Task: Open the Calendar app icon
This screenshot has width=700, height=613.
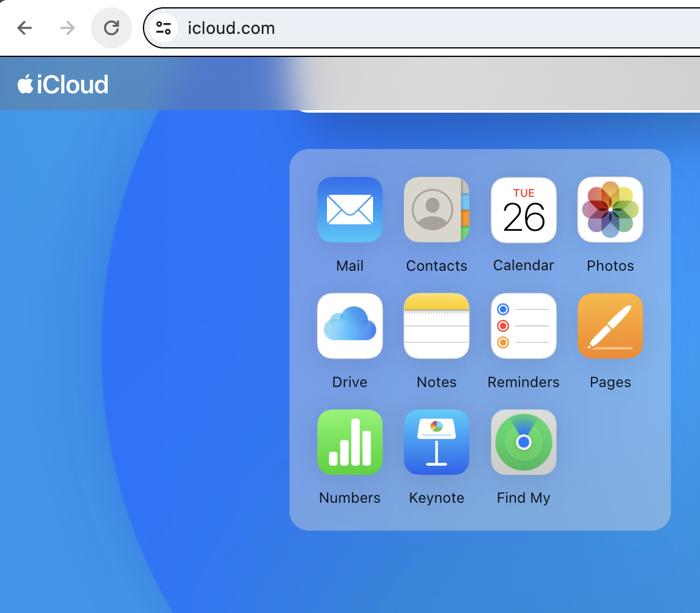Action: coord(523,210)
